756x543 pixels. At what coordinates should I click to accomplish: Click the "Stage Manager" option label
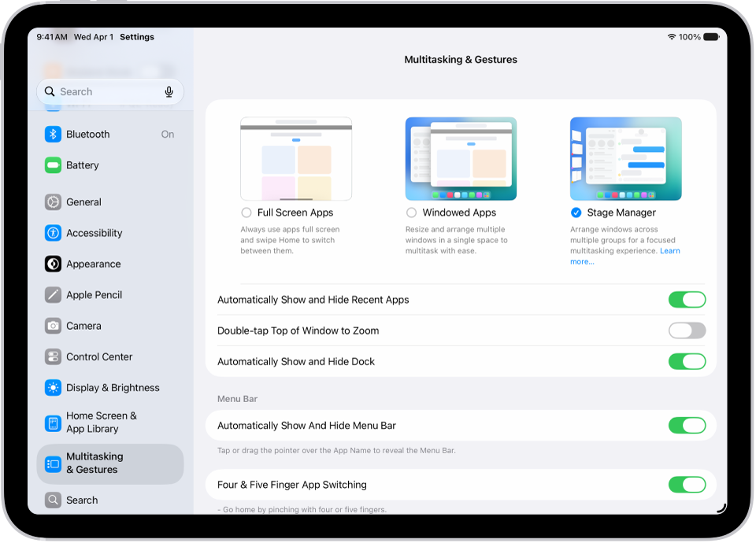pos(621,212)
